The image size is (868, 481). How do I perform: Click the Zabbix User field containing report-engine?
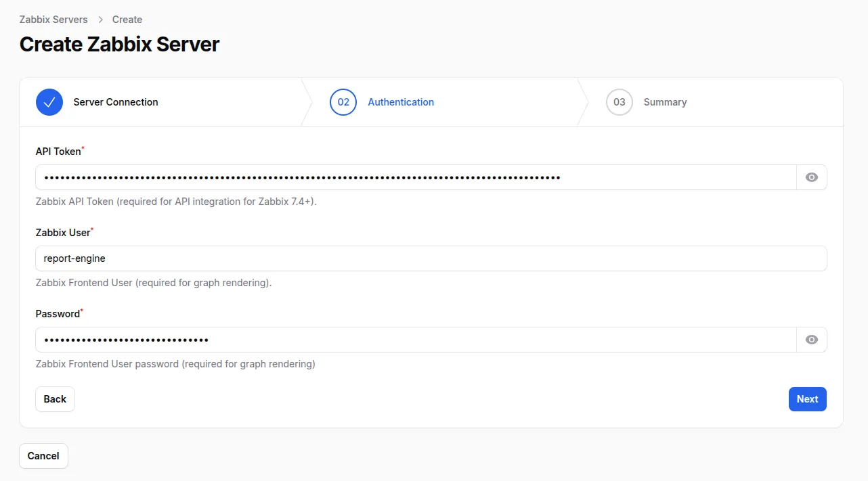[431, 258]
